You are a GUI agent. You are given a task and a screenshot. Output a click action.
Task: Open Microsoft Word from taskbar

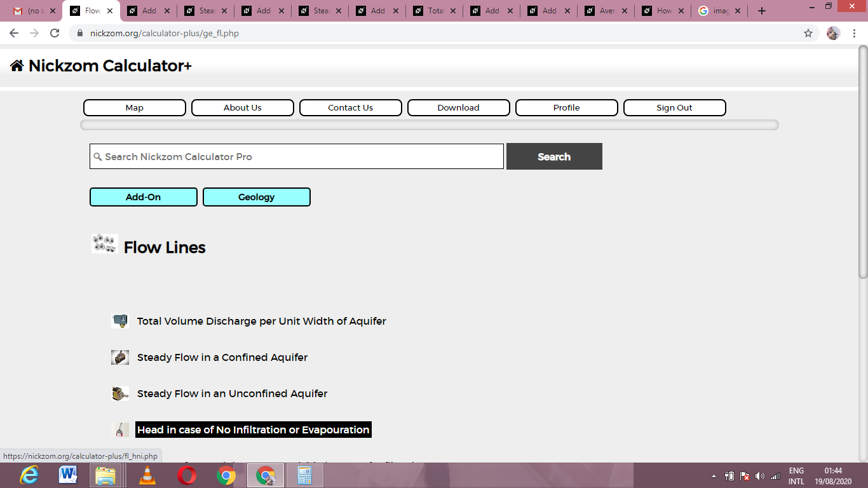click(x=68, y=475)
